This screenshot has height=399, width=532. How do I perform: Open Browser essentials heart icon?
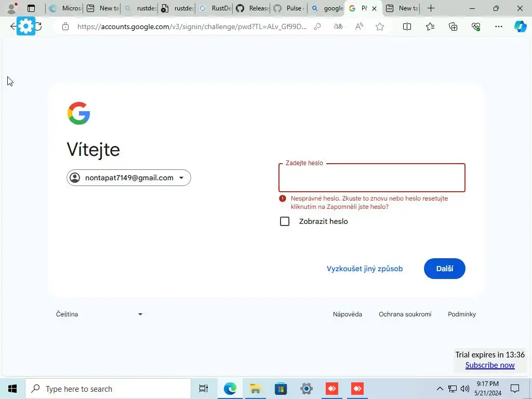point(476,26)
